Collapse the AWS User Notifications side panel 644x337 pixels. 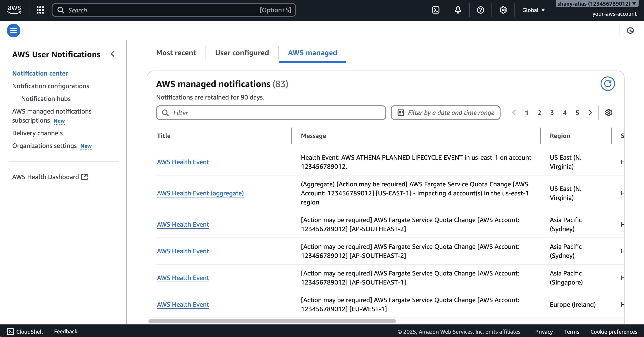[113, 54]
